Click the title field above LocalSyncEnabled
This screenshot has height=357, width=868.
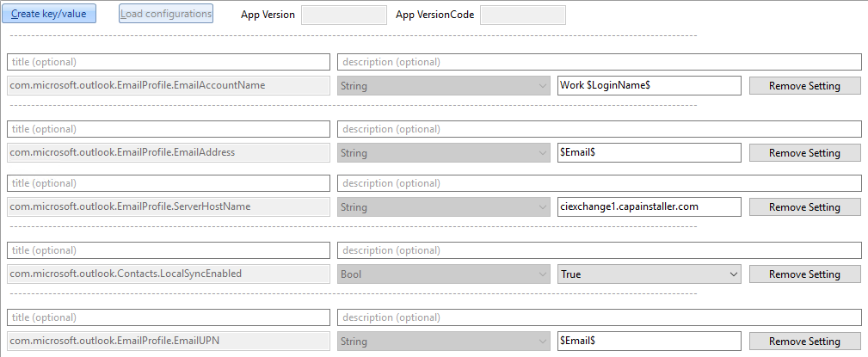coord(169,250)
